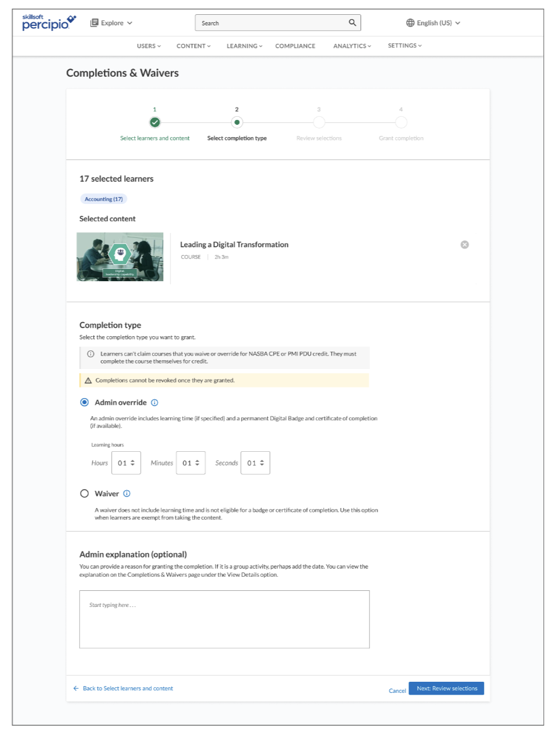Go to the COMPLIANCE page
The height and width of the screenshot is (738, 560).
(x=295, y=46)
